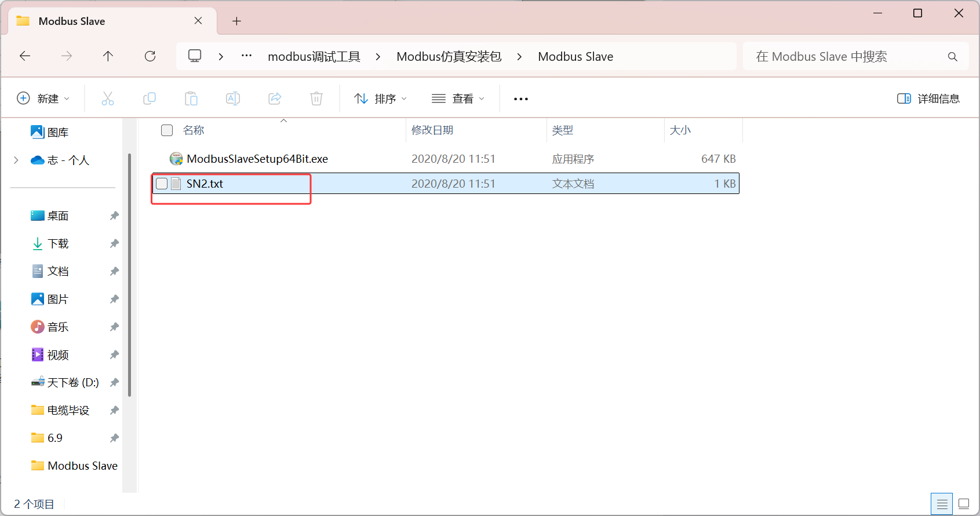Navigate to modbus调试工具 breadcrumb
Image resolution: width=980 pixels, height=516 pixels.
click(314, 57)
